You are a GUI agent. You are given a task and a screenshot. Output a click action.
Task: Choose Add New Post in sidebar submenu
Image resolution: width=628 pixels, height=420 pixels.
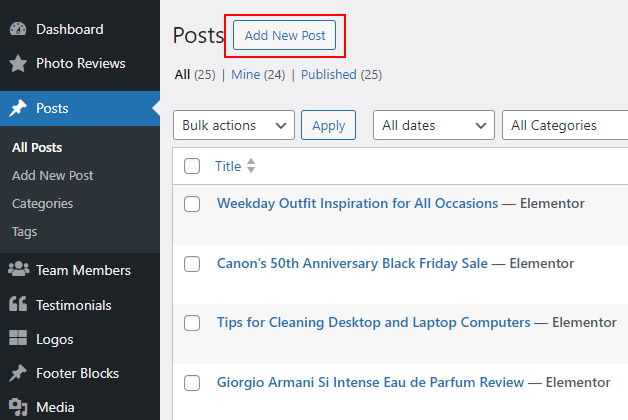tap(52, 175)
